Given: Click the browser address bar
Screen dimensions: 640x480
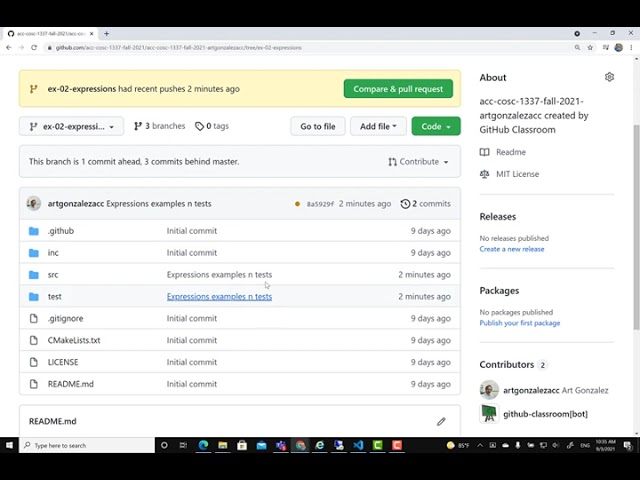Looking at the screenshot, I should (308, 47).
